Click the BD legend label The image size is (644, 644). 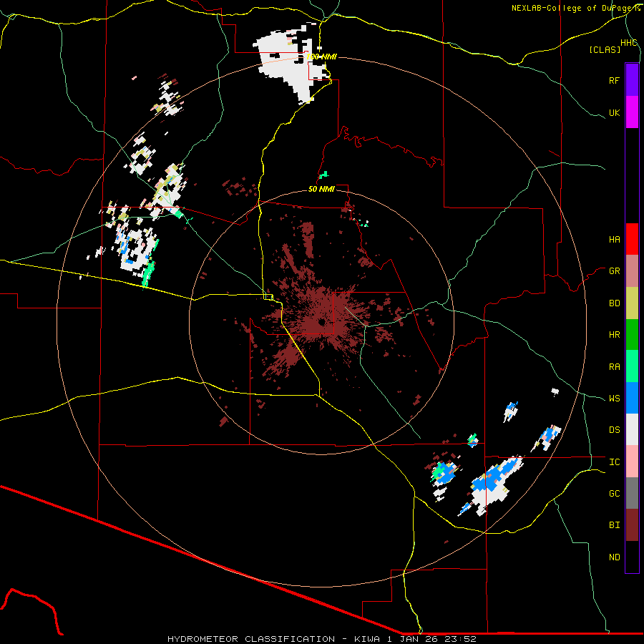click(x=614, y=303)
